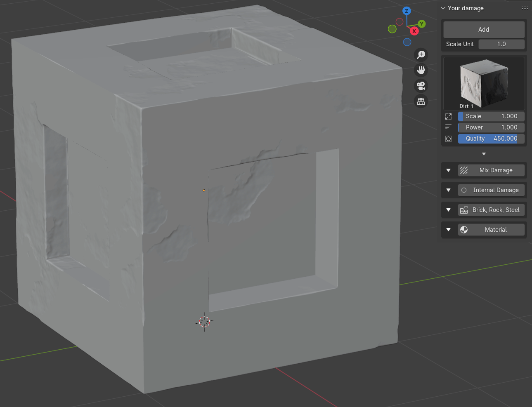Image resolution: width=532 pixels, height=407 pixels.
Task: Click the red X axis on gizmo
Action: pos(414,31)
